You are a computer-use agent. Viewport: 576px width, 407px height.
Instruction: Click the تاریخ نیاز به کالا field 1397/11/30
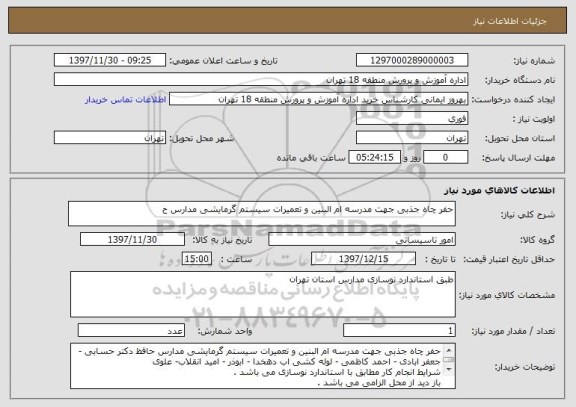tap(132, 240)
